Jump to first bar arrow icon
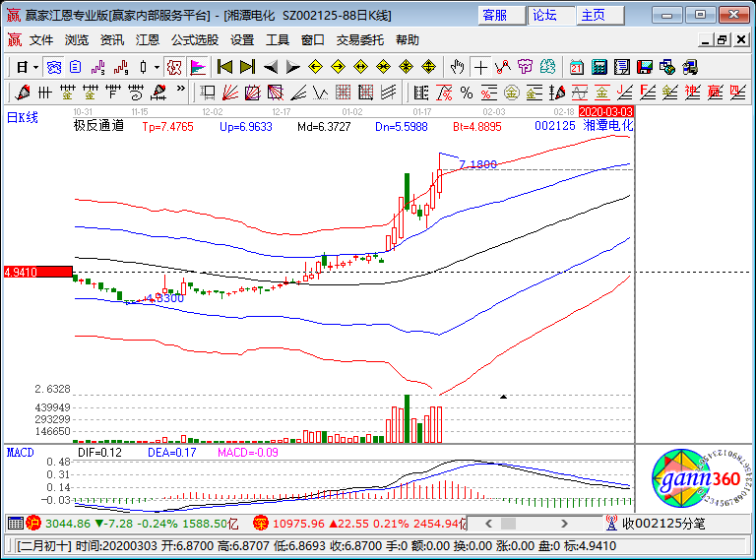This screenshot has height=560, width=756. (224, 67)
